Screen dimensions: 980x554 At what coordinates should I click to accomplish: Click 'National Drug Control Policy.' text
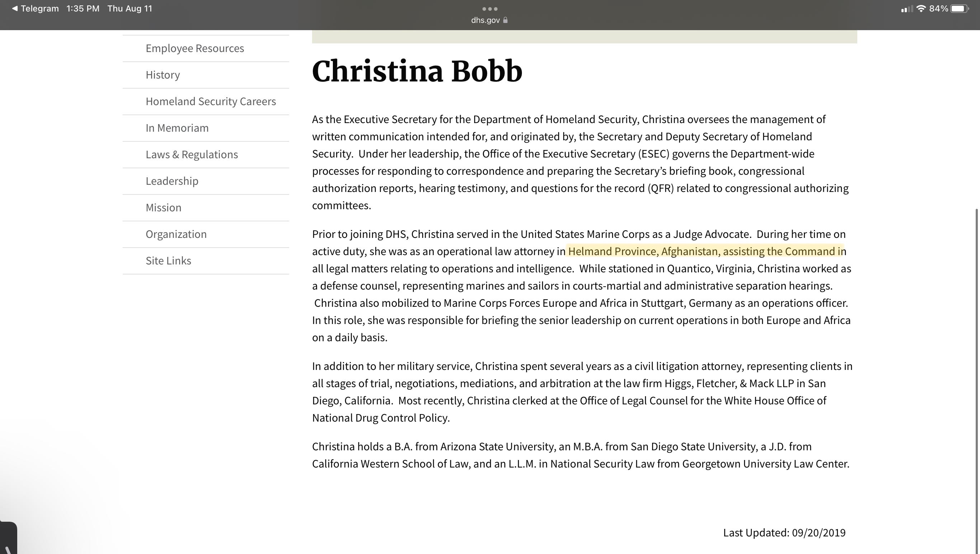[381, 418]
